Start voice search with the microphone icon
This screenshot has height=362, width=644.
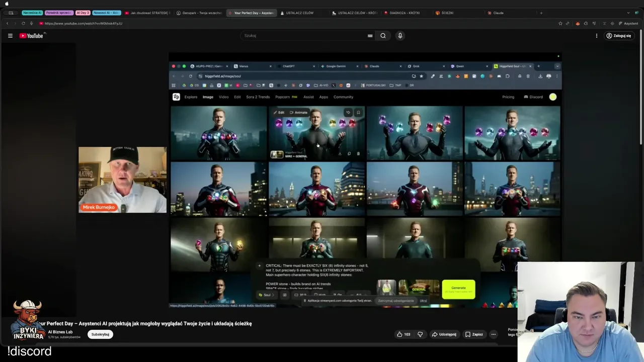click(x=400, y=36)
